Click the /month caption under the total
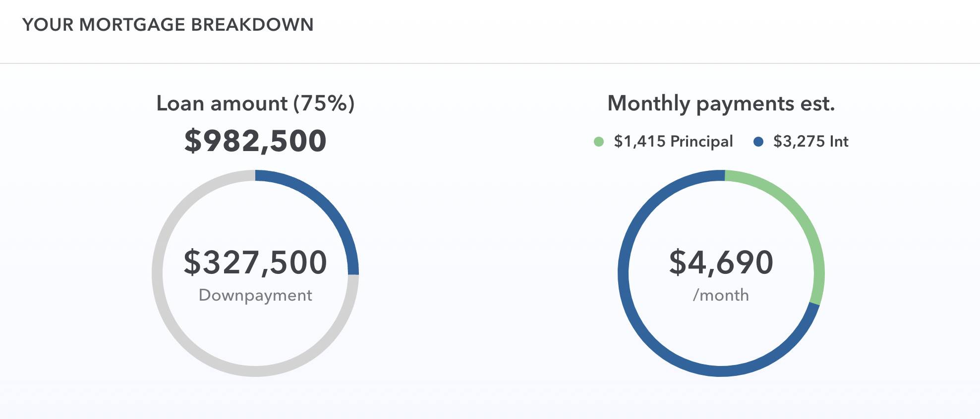 (721, 295)
